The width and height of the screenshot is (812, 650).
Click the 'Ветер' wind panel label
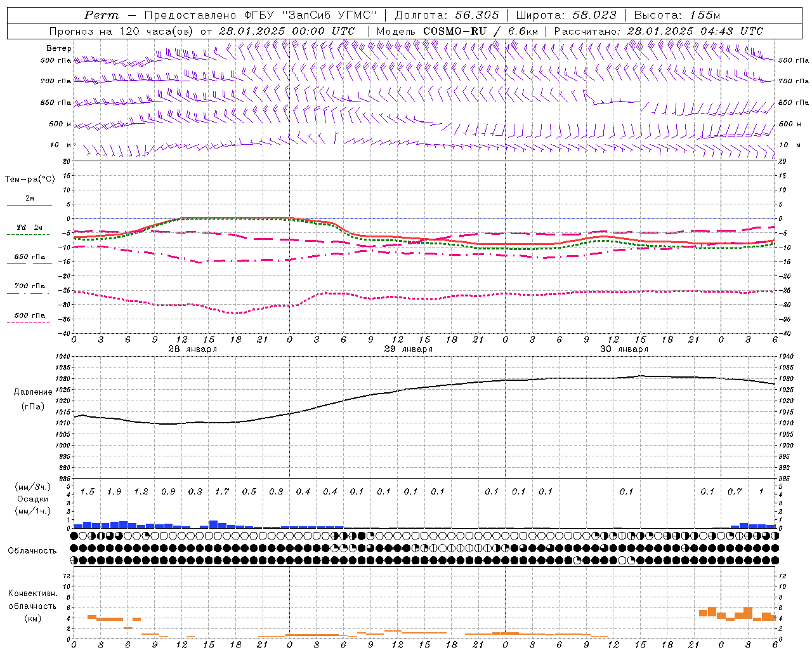[x=59, y=48]
